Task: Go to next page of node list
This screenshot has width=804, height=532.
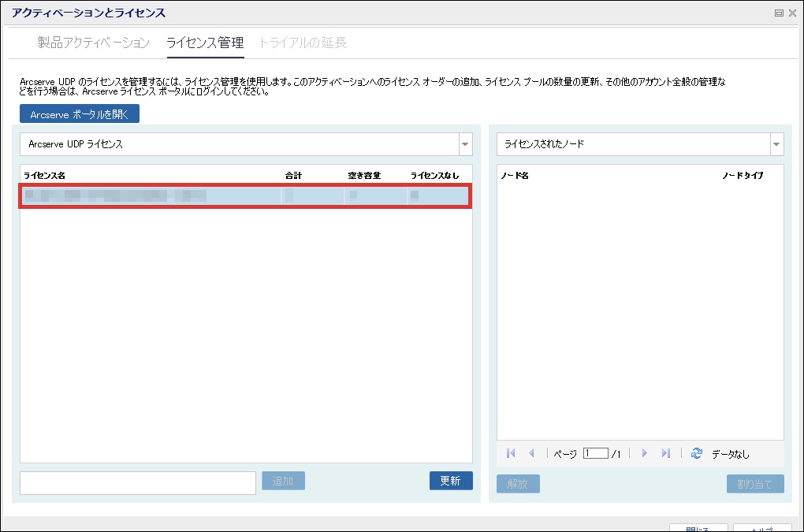Action: pyautogui.click(x=645, y=453)
